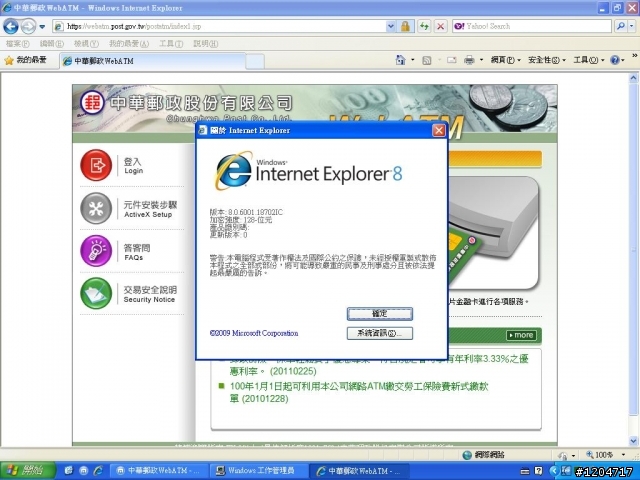Click the quick launch Show Desktop icon
640x480 pixels.
coord(69,471)
